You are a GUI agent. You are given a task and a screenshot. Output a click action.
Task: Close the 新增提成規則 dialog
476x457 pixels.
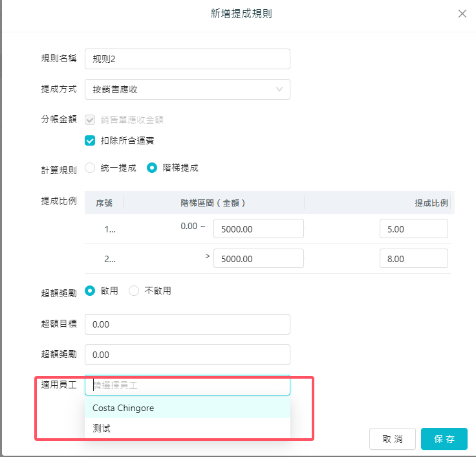462,14
